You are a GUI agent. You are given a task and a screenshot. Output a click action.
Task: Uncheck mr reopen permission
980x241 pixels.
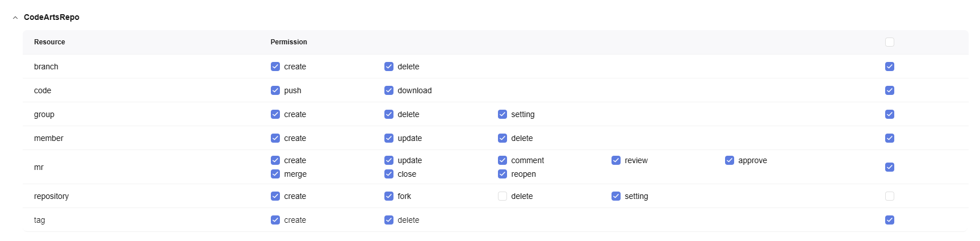(502, 174)
